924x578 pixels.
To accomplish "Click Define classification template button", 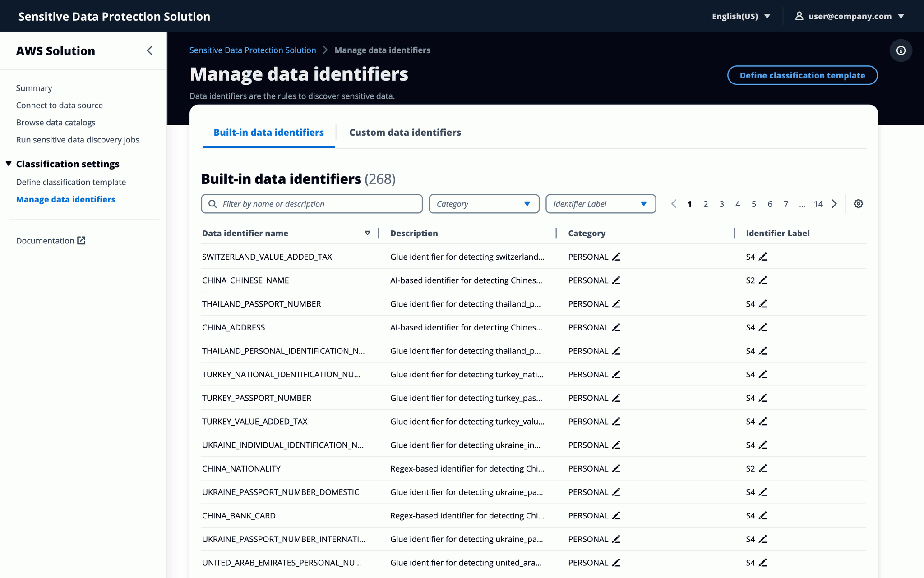I will (x=802, y=75).
